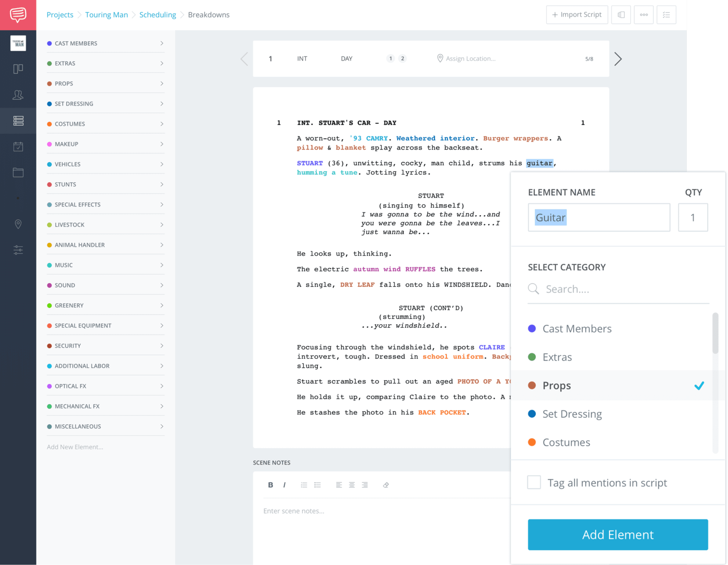The image size is (728, 565).
Task: Go to Scheduling breadcrumb link
Action: point(157,15)
